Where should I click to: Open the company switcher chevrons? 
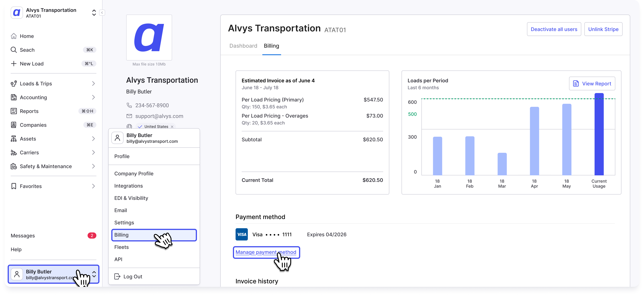[x=94, y=13]
